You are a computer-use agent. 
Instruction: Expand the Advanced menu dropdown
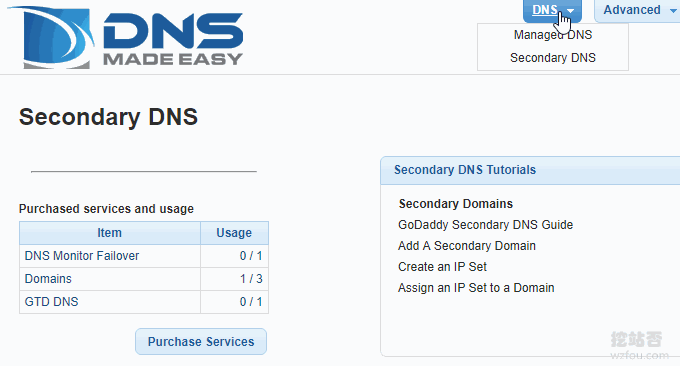638,10
